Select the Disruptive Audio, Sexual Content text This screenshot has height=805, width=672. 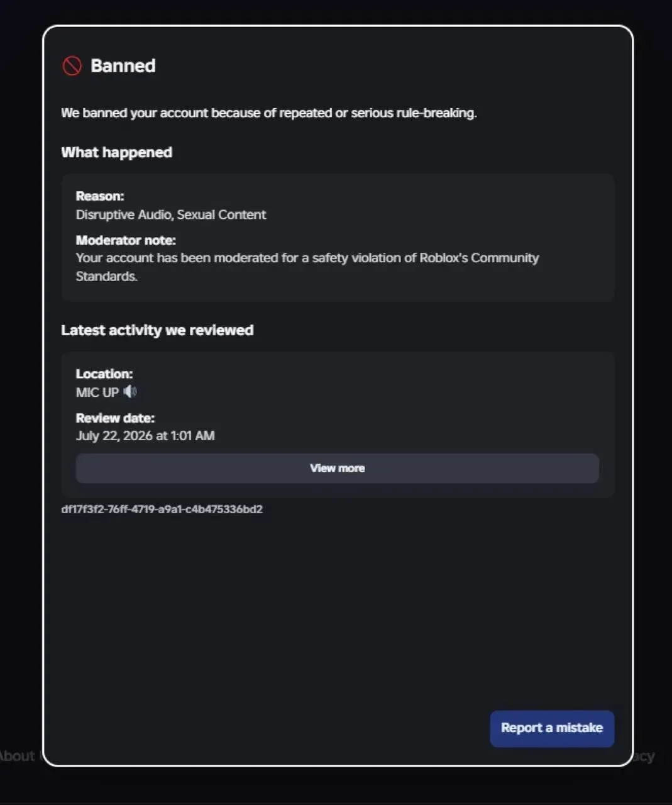click(x=171, y=214)
